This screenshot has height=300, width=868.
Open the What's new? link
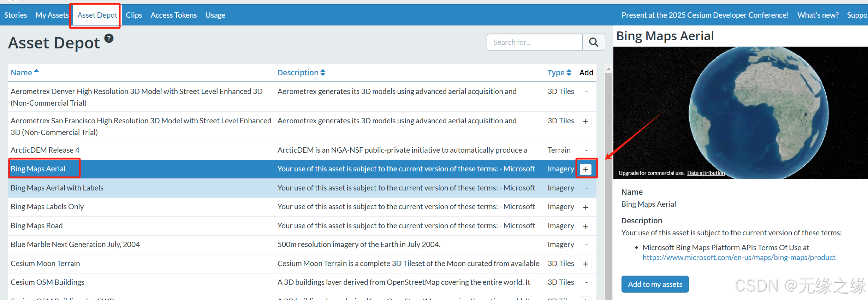click(818, 15)
